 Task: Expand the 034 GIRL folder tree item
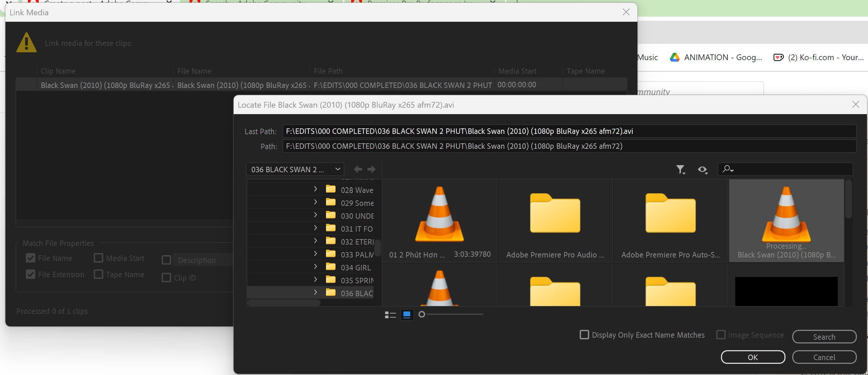tap(315, 266)
